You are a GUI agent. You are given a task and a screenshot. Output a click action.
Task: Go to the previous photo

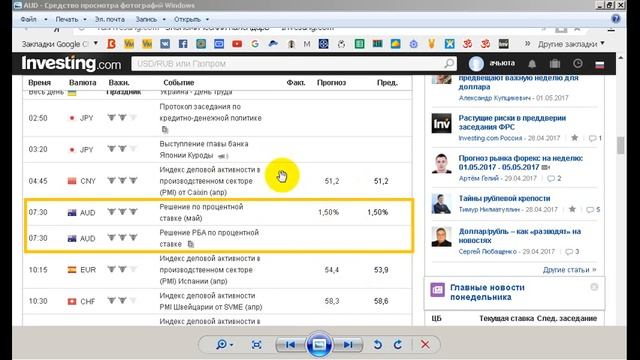pos(290,345)
